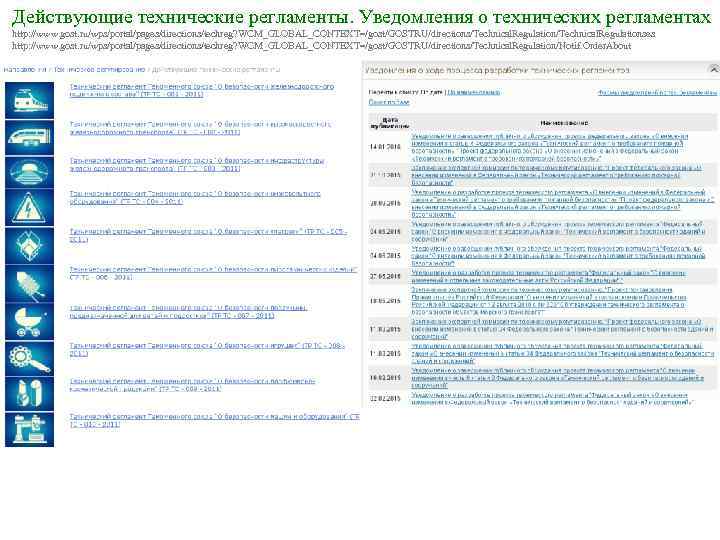Click the packaging box icon

pos(29,246)
